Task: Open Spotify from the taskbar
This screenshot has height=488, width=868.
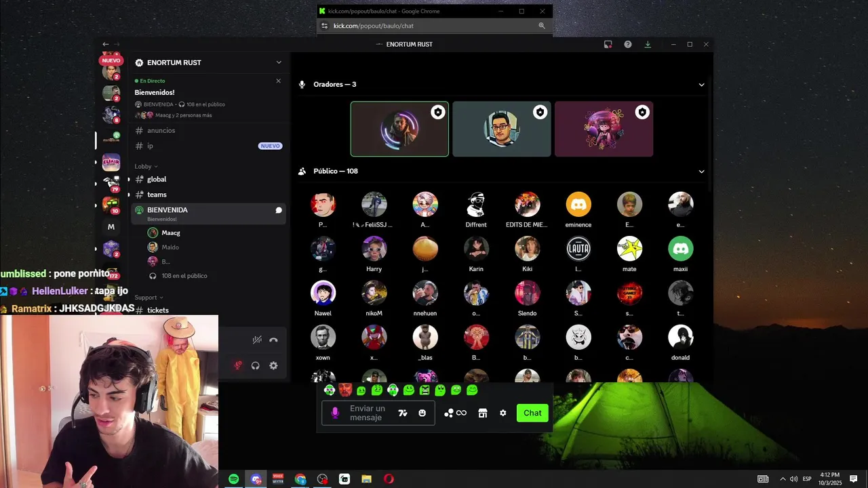Action: [233, 479]
